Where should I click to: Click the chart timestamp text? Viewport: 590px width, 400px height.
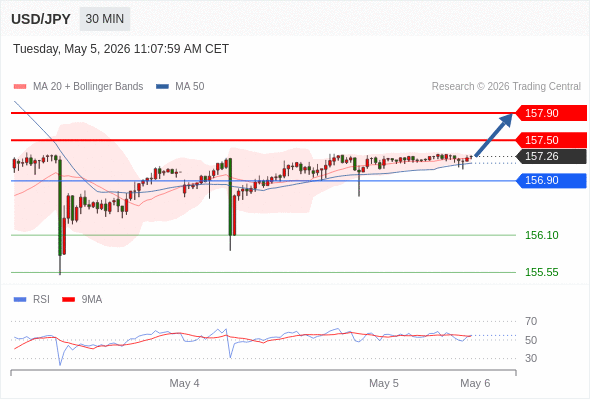(x=121, y=49)
